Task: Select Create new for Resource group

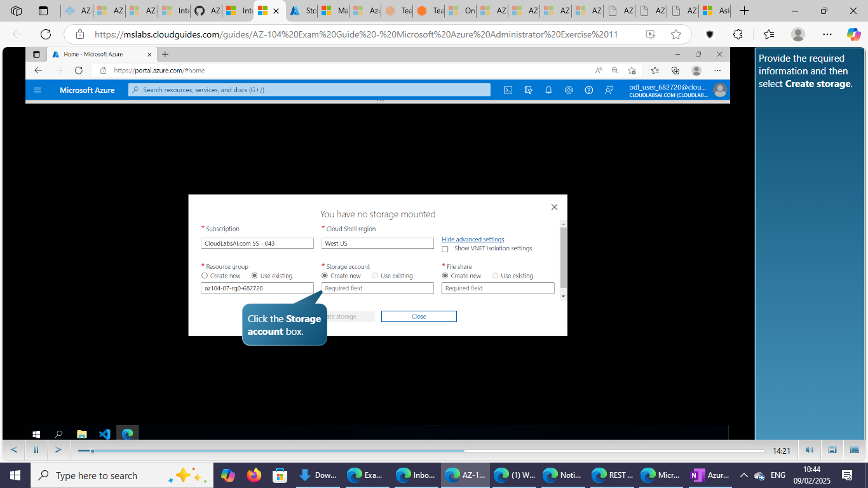Action: 204,275
